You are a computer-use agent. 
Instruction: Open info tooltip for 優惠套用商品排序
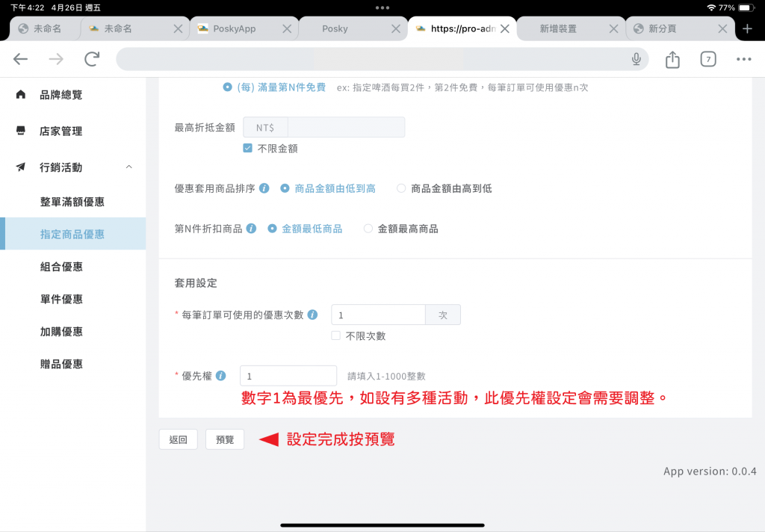click(x=264, y=188)
